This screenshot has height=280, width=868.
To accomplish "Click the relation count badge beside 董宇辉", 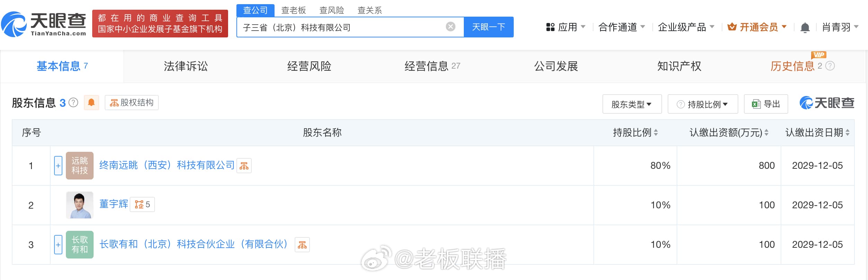I will click(142, 204).
